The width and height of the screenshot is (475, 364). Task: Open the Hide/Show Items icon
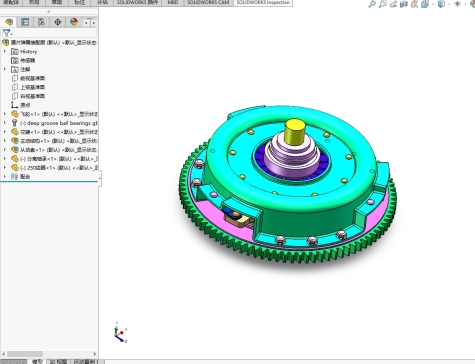tap(458, 4)
